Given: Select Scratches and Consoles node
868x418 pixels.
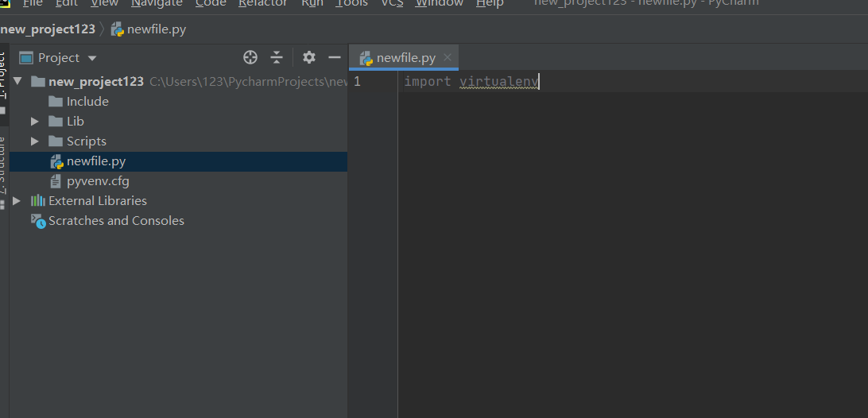Looking at the screenshot, I should (116, 220).
